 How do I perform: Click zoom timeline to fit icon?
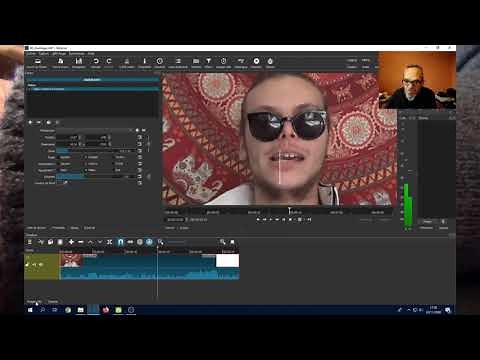232,242
